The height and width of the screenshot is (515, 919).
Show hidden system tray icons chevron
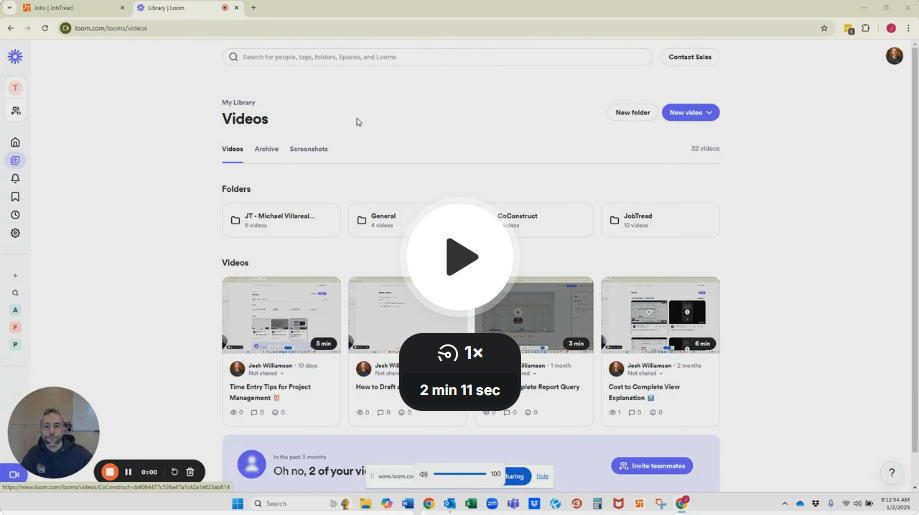point(785,504)
